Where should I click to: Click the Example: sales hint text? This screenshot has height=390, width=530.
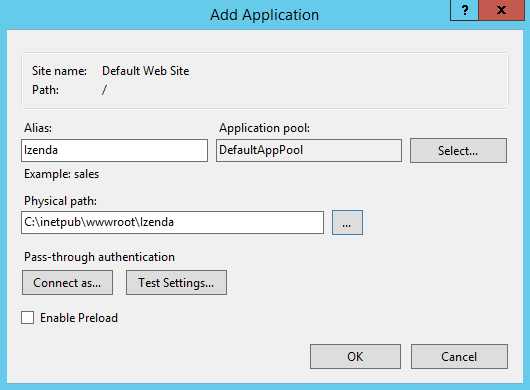[62, 174]
